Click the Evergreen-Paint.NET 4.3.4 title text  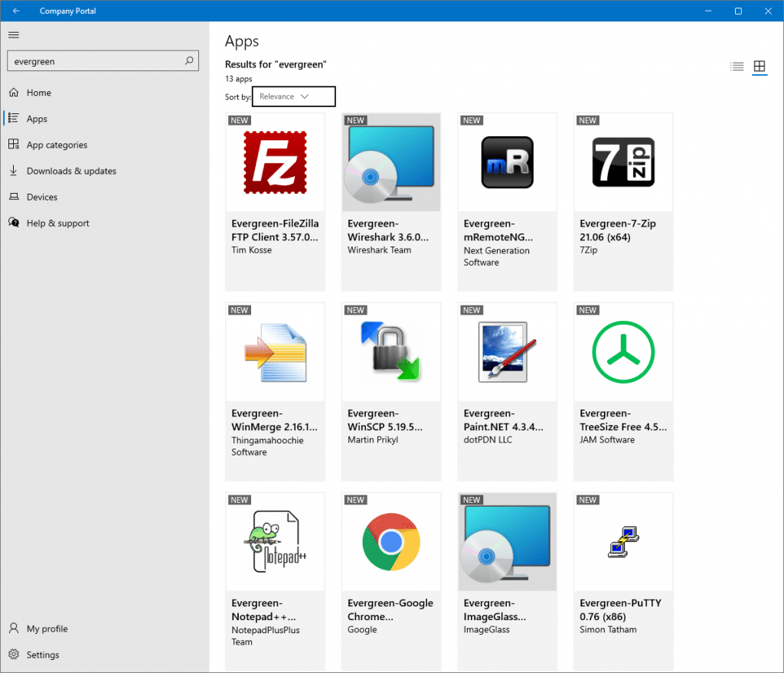pos(504,420)
